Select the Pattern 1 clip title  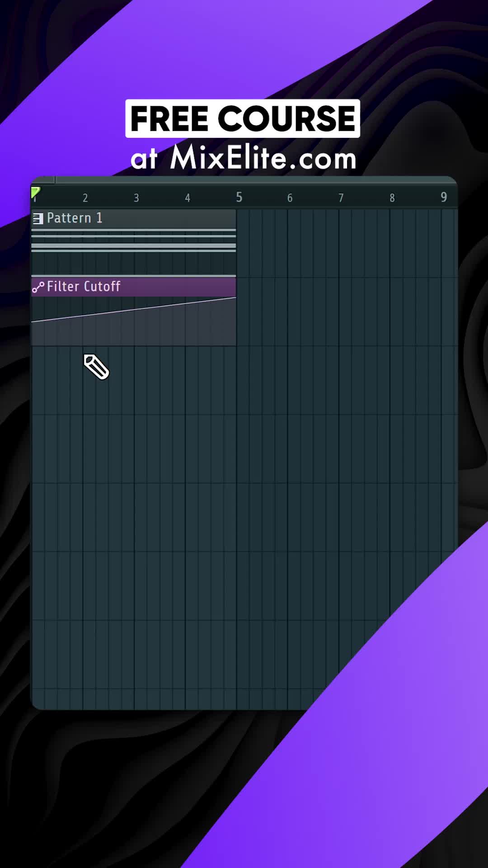point(75,218)
